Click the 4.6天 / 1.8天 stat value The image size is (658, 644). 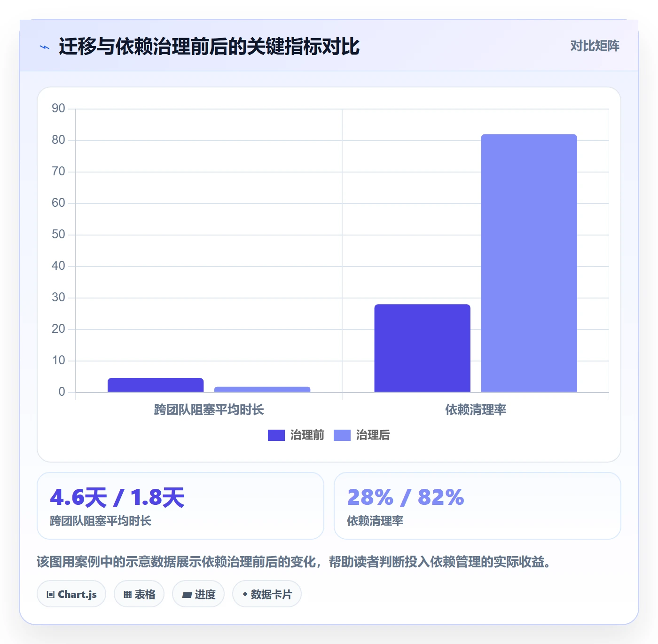tap(117, 497)
